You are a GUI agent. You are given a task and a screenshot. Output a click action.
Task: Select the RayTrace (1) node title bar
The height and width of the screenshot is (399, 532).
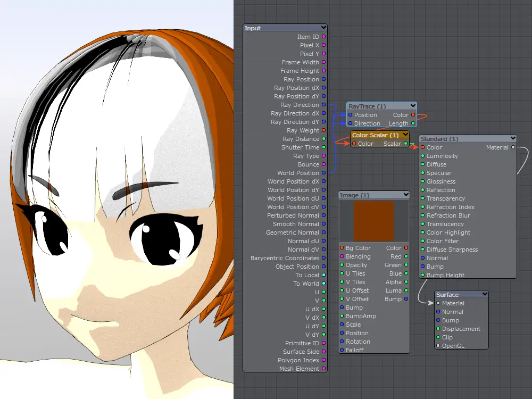[367, 106]
